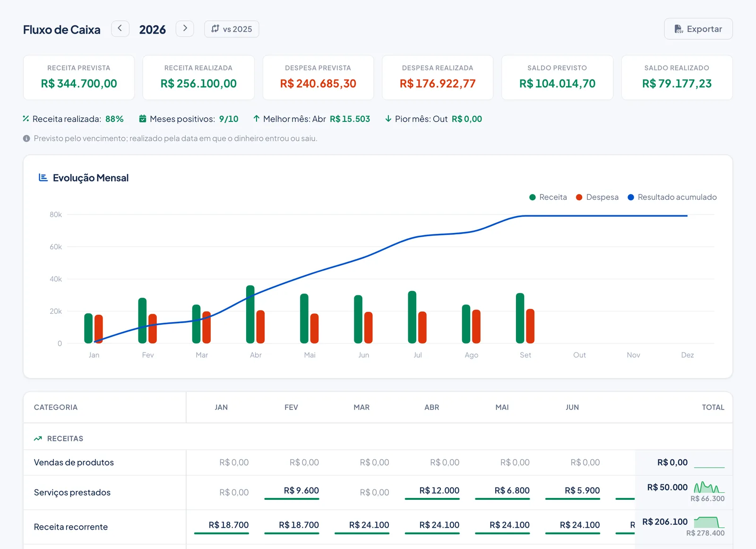
Task: Click the red Set expense bar
Action: 530,326
